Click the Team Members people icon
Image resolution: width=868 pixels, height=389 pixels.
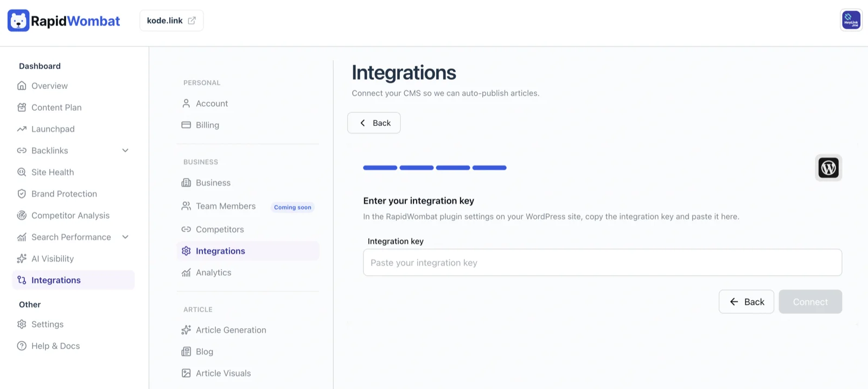coord(186,206)
